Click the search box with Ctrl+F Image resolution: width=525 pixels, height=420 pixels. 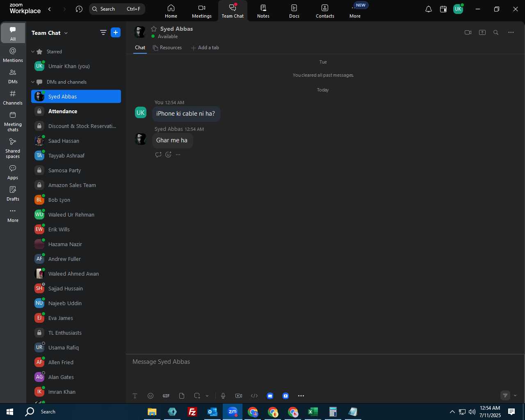coord(117,9)
